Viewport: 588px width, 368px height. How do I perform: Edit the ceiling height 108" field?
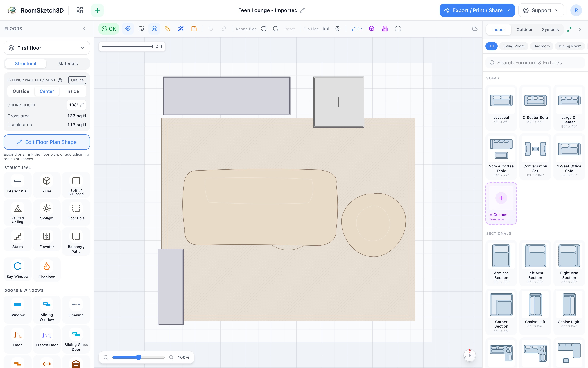pyautogui.click(x=76, y=105)
